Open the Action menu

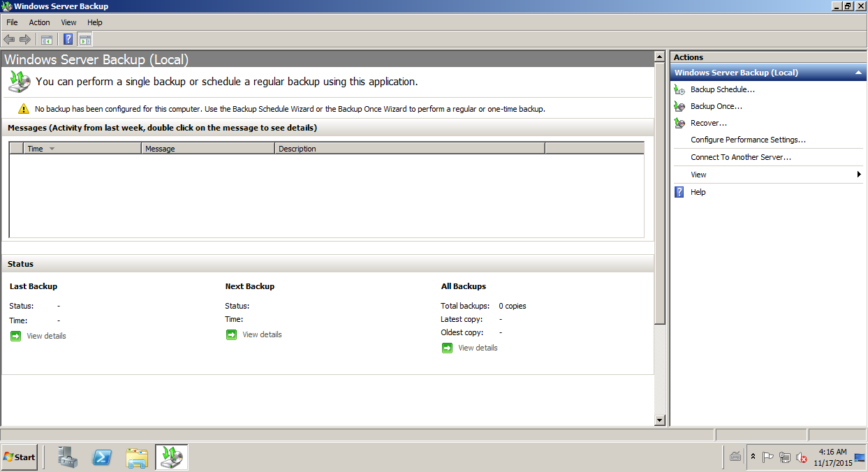pyautogui.click(x=39, y=22)
